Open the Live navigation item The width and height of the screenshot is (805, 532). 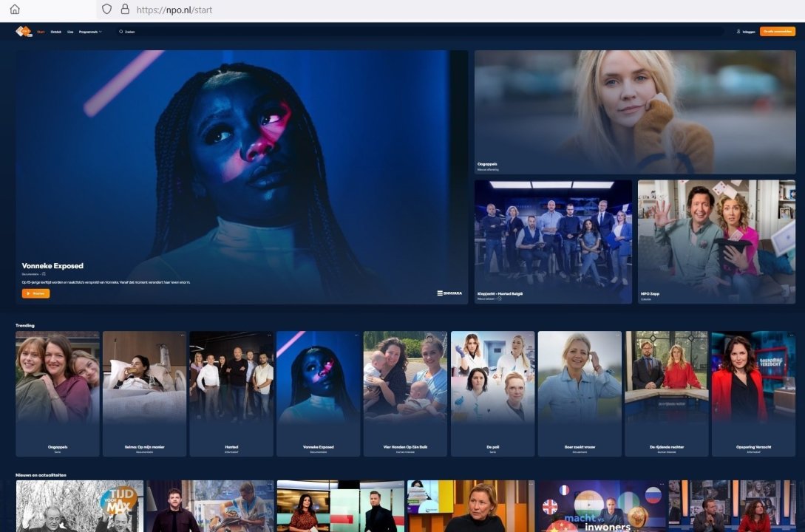[x=70, y=32]
